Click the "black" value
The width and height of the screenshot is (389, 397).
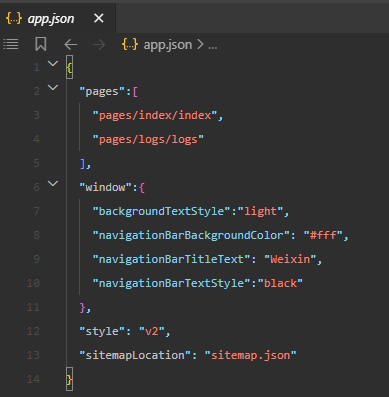pyautogui.click(x=280, y=283)
